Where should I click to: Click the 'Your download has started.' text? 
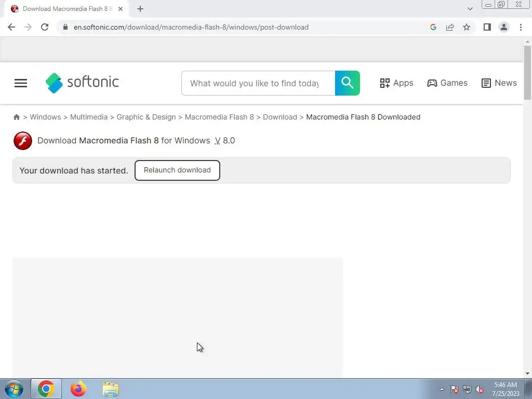point(74,170)
